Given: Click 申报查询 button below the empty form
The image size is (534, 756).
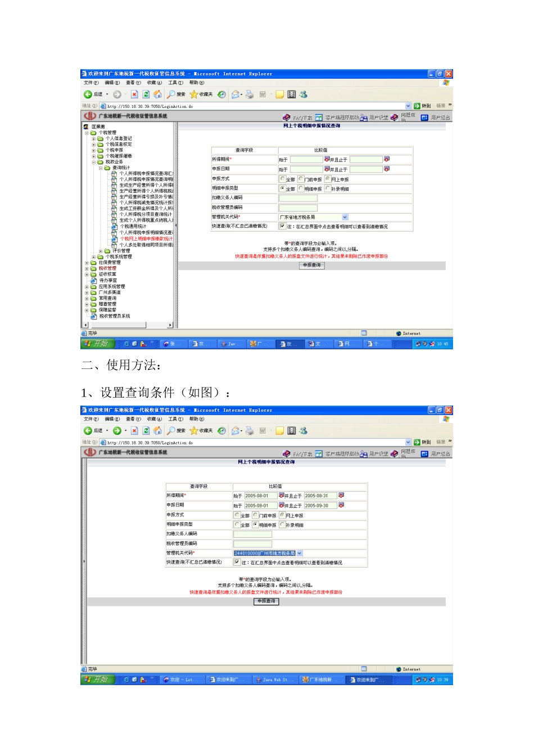Looking at the screenshot, I should [x=312, y=265].
